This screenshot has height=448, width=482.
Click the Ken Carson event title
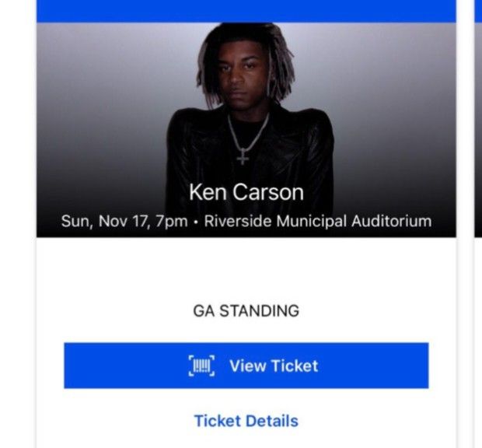246,192
